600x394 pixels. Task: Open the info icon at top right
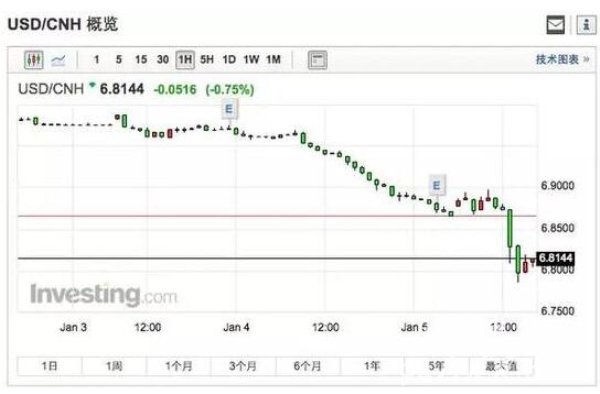click(x=586, y=25)
